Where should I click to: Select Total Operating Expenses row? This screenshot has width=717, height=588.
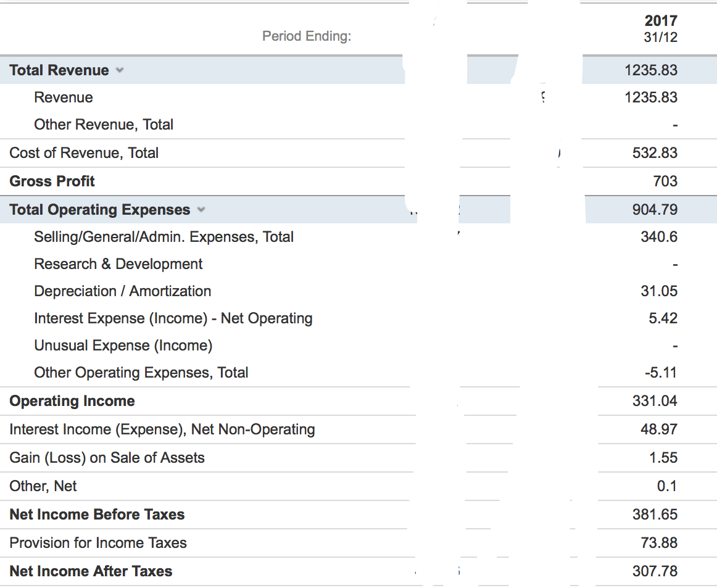pyautogui.click(x=100, y=209)
